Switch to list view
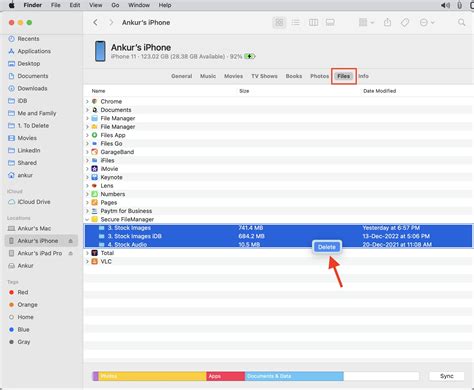This screenshot has height=390, width=474. pos(296,23)
